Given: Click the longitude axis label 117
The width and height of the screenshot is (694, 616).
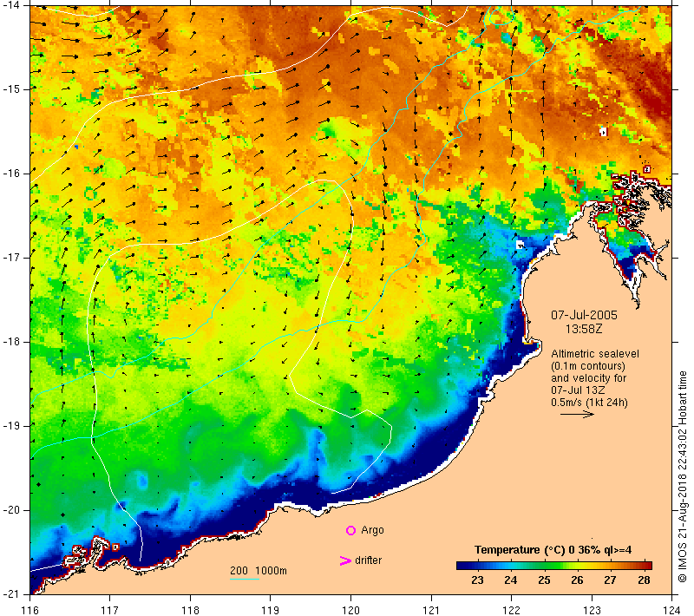Looking at the screenshot, I should point(110,610).
